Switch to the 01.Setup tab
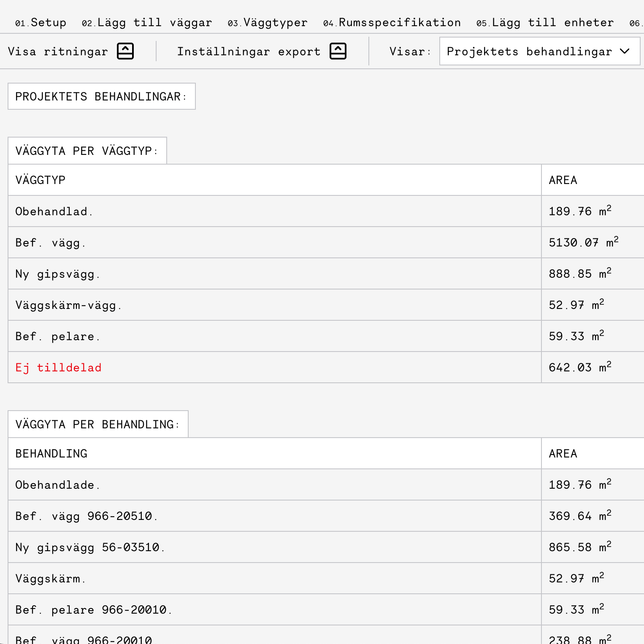 pos(41,22)
